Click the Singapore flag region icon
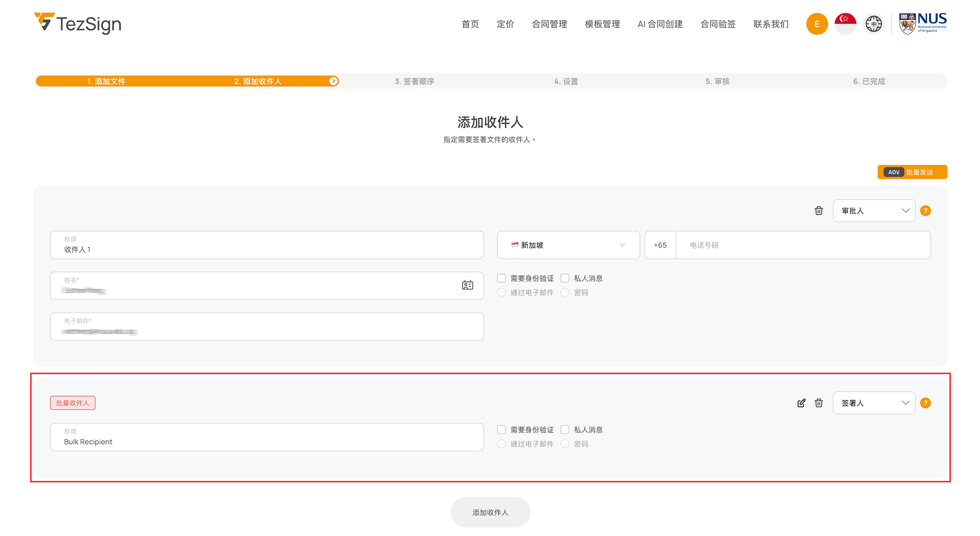 point(845,24)
